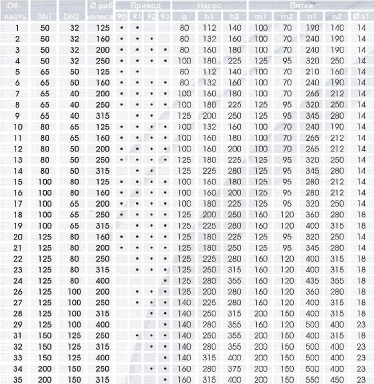The image size is (374, 384).
Task: Click the h1 column header
Action: tap(209, 17)
